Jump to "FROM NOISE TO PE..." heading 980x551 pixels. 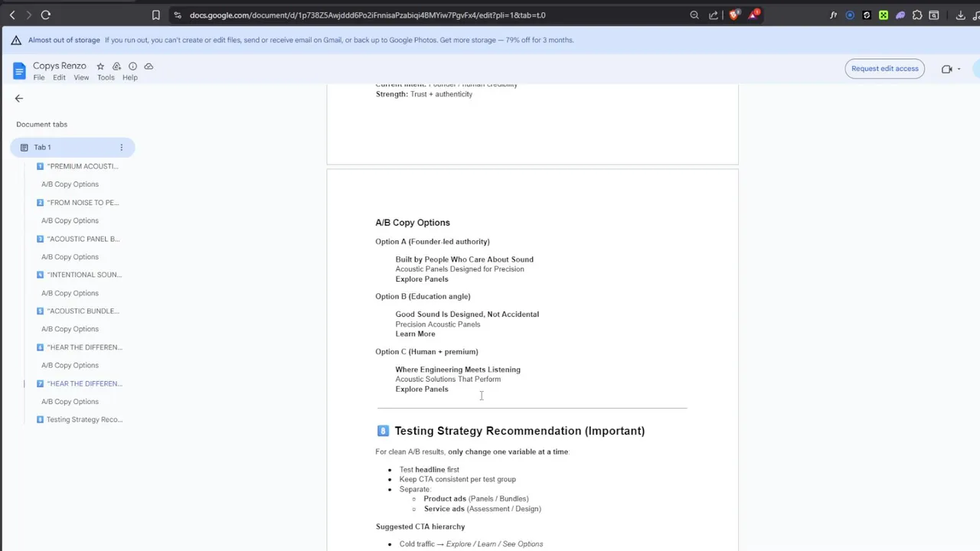pyautogui.click(x=78, y=203)
